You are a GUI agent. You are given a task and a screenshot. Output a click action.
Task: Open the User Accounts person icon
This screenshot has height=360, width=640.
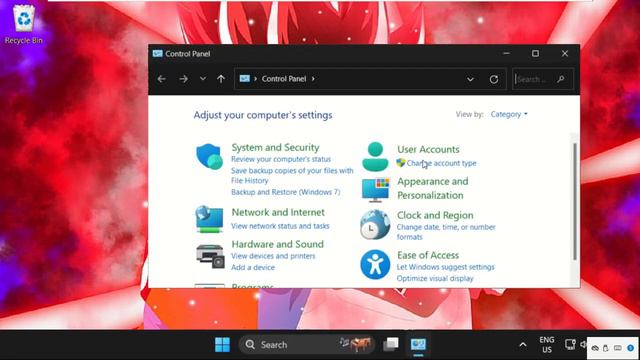[375, 157]
